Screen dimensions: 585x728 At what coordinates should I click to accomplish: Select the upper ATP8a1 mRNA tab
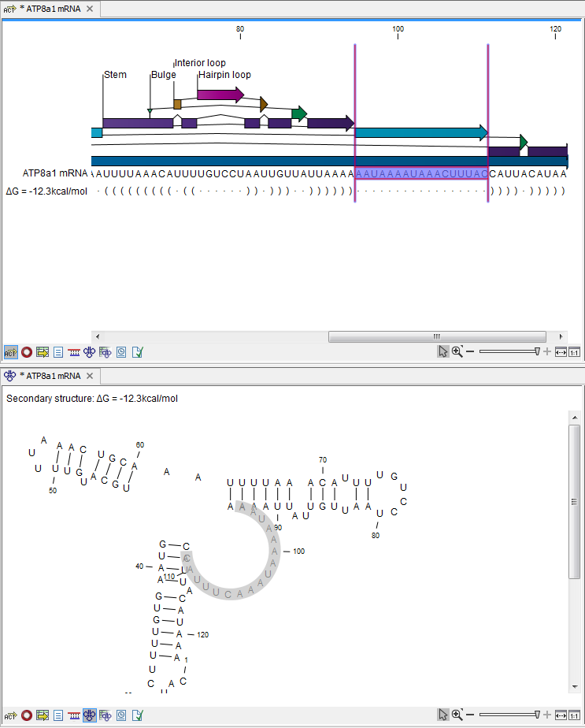point(49,9)
